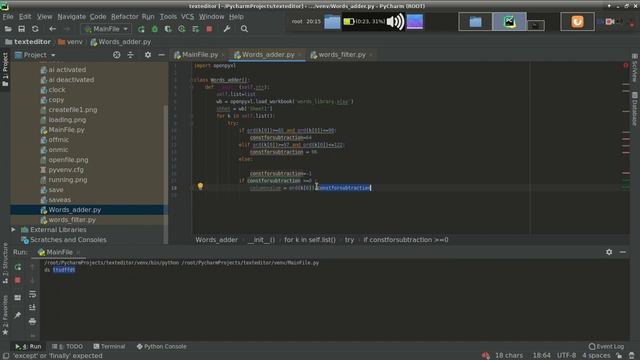The image size is (640, 360).
Task: Select the venv breadcrumb in the navigation bar
Action: pos(70,42)
